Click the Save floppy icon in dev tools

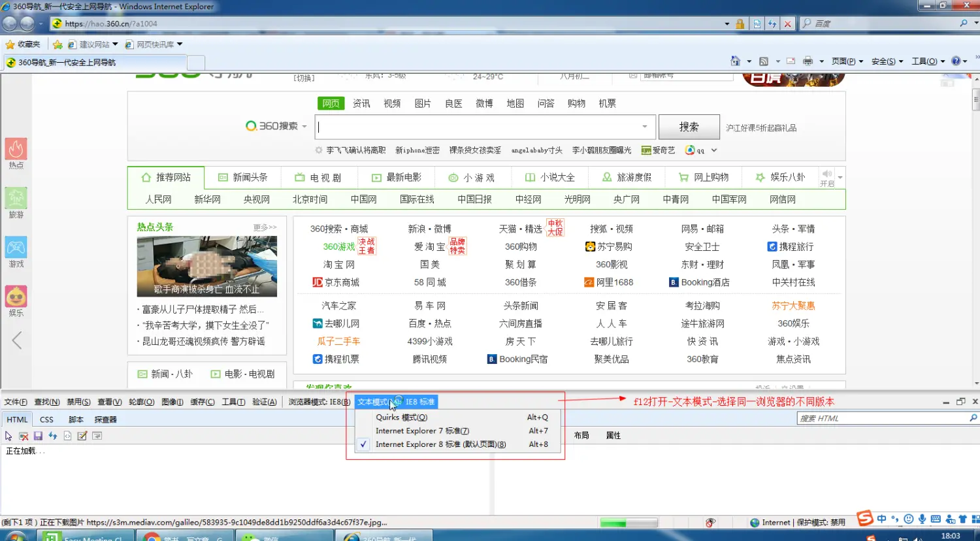click(x=38, y=436)
